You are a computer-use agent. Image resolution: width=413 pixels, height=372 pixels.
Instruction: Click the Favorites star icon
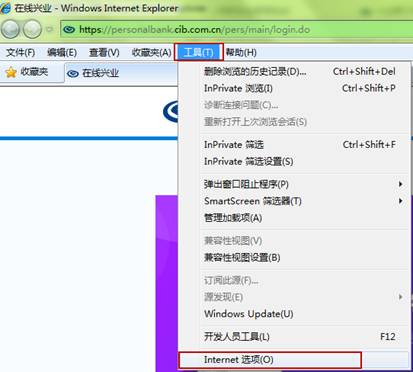11,72
